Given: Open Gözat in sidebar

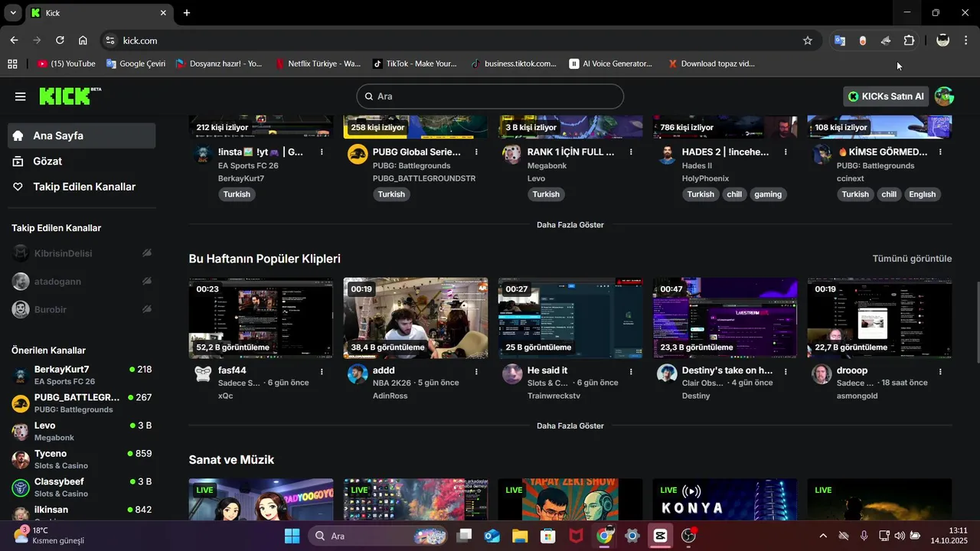Looking at the screenshot, I should point(82,161).
